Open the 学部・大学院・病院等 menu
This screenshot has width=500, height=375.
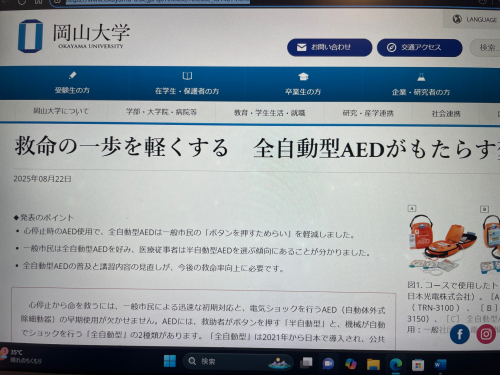pyautogui.click(x=161, y=112)
